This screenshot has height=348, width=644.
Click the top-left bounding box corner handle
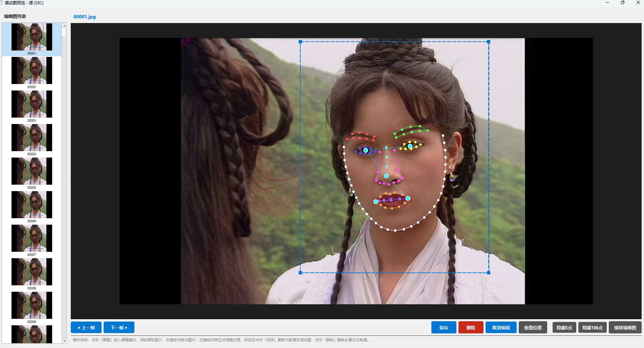300,42
